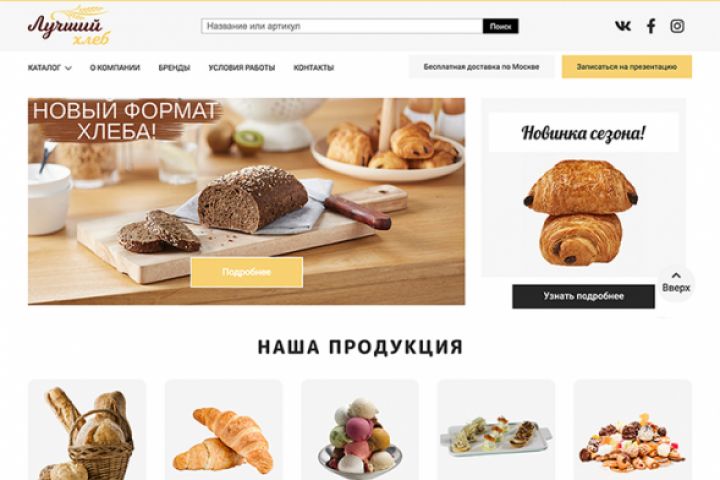Open the Instagram profile icon

[677, 26]
